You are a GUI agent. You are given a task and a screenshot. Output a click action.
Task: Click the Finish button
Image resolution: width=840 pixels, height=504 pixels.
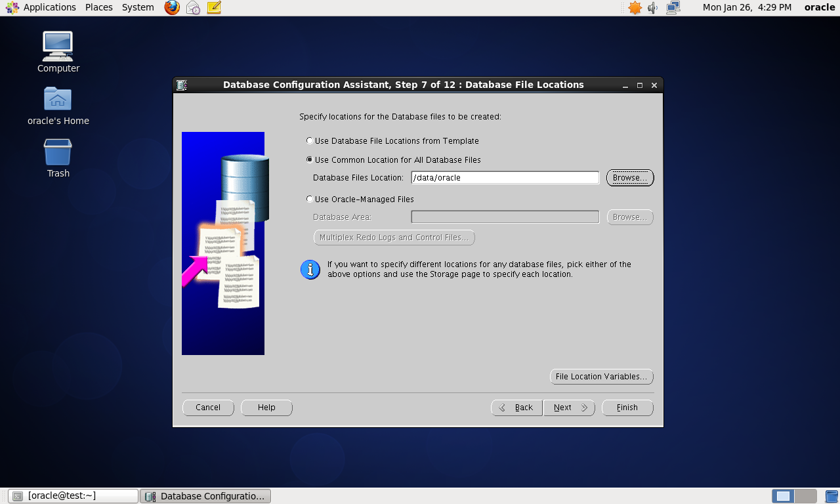[627, 408]
